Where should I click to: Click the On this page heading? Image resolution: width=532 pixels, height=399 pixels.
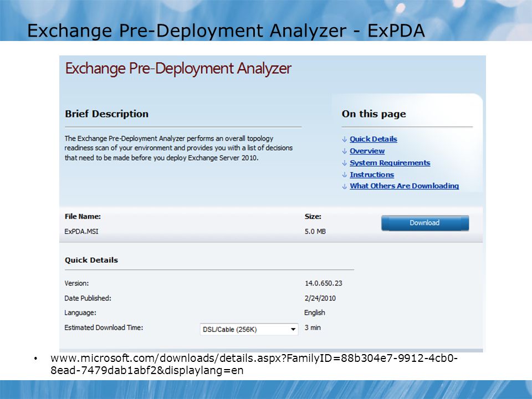point(374,114)
